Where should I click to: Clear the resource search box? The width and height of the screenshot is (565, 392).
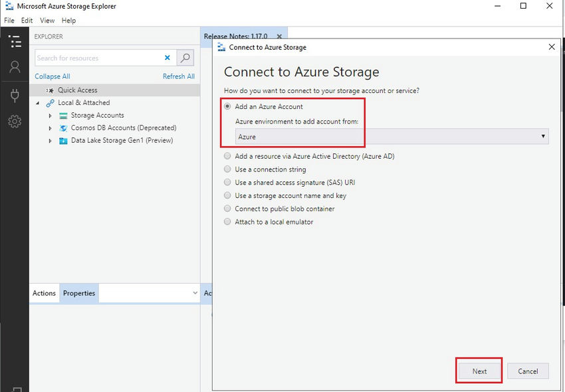click(x=167, y=58)
